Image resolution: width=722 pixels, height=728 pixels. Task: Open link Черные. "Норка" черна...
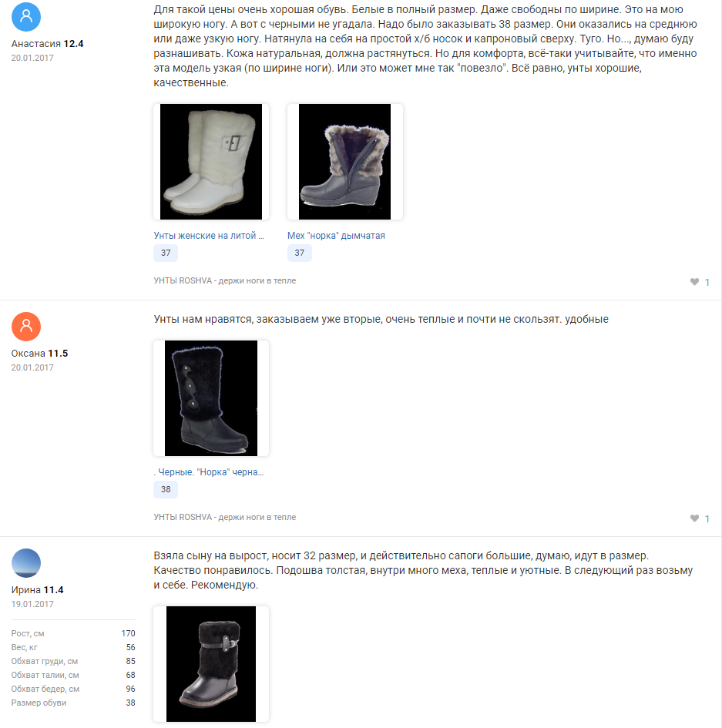pyautogui.click(x=209, y=471)
